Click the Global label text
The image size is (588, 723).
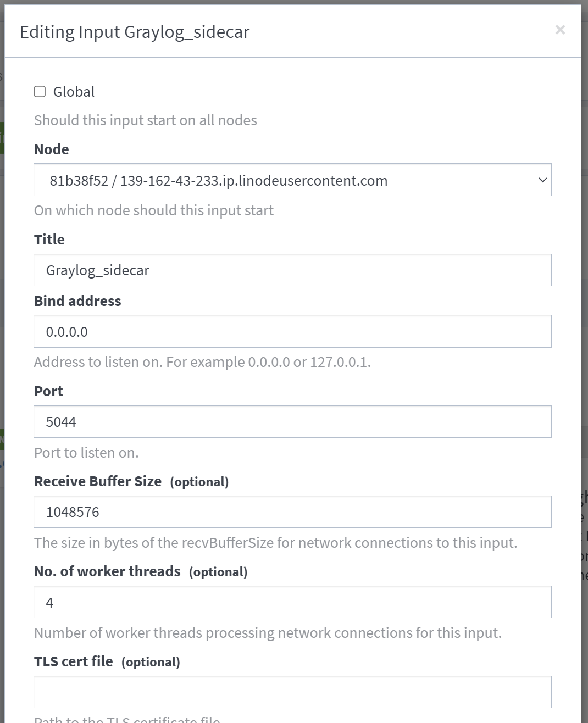point(74,92)
